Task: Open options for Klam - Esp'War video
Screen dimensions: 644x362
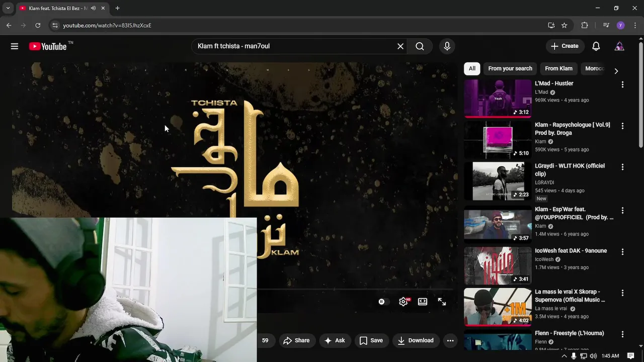Action: 622,210
